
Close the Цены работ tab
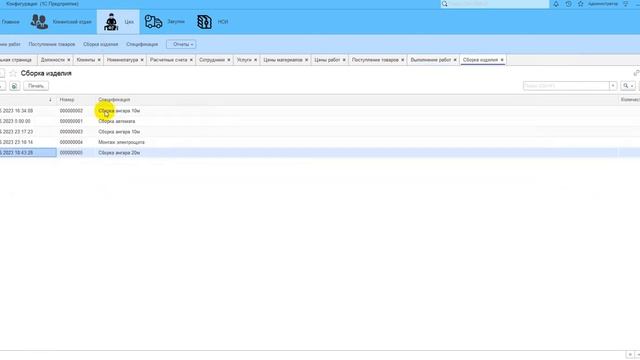pos(344,60)
